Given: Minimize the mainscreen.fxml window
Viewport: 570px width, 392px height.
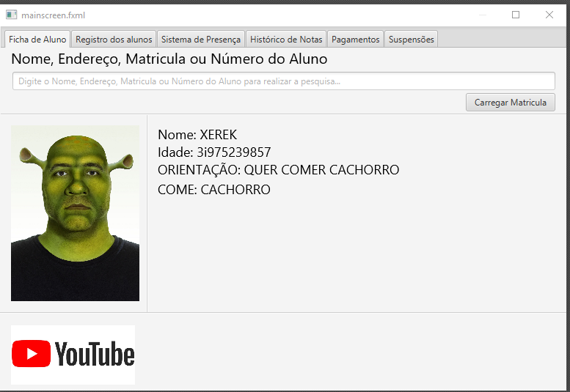Looking at the screenshot, I should point(483,15).
